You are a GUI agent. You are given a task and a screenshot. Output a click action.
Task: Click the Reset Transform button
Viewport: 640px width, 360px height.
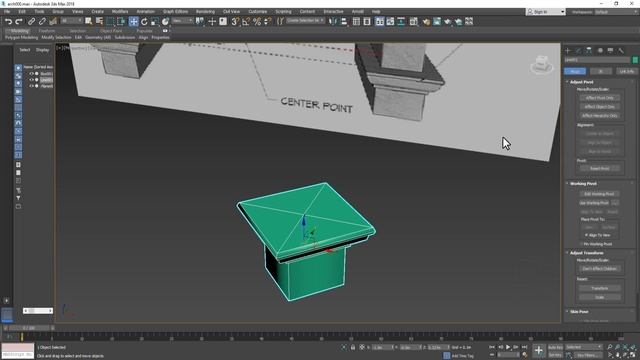pos(600,289)
